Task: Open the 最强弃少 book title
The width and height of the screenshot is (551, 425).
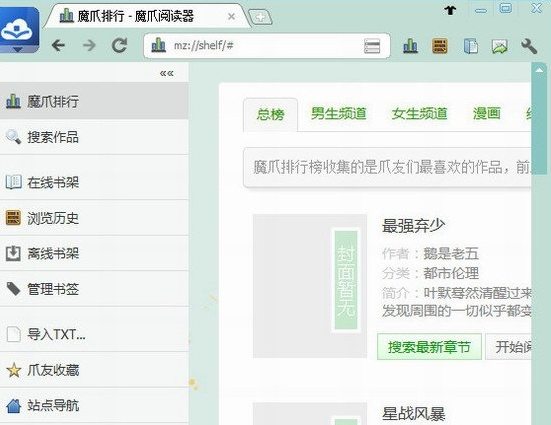Action: point(413,225)
